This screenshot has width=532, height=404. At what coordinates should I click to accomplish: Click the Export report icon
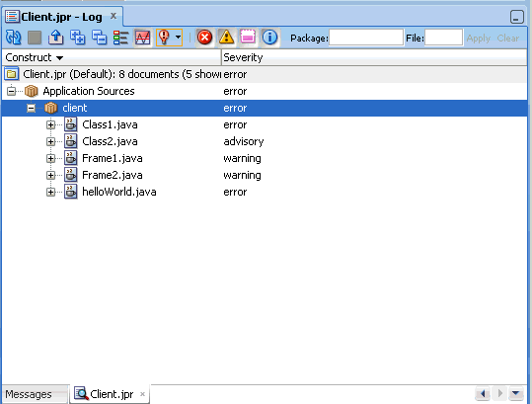pyautogui.click(x=55, y=38)
